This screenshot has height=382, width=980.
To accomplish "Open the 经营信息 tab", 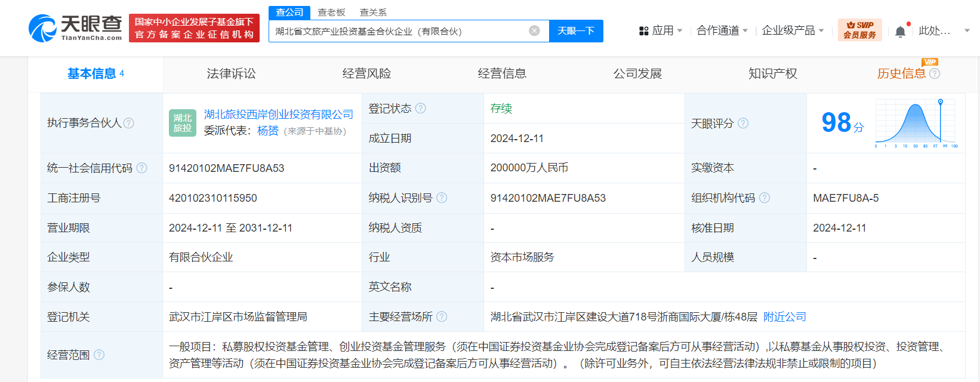I will (502, 73).
